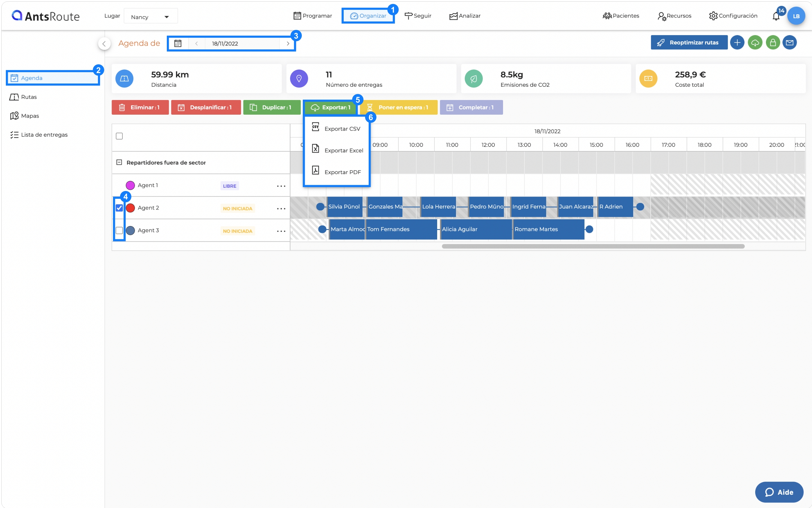This screenshot has width=812, height=508.
Task: Go to the next day arrow
Action: [288, 43]
